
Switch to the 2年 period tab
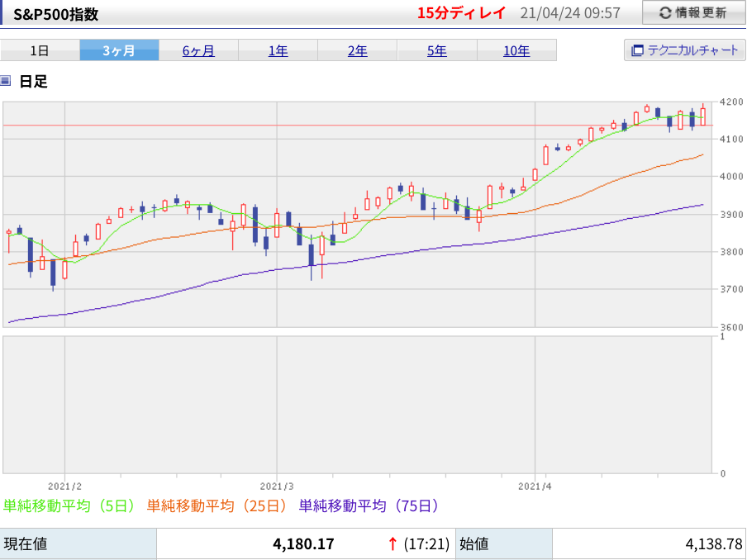coord(357,50)
